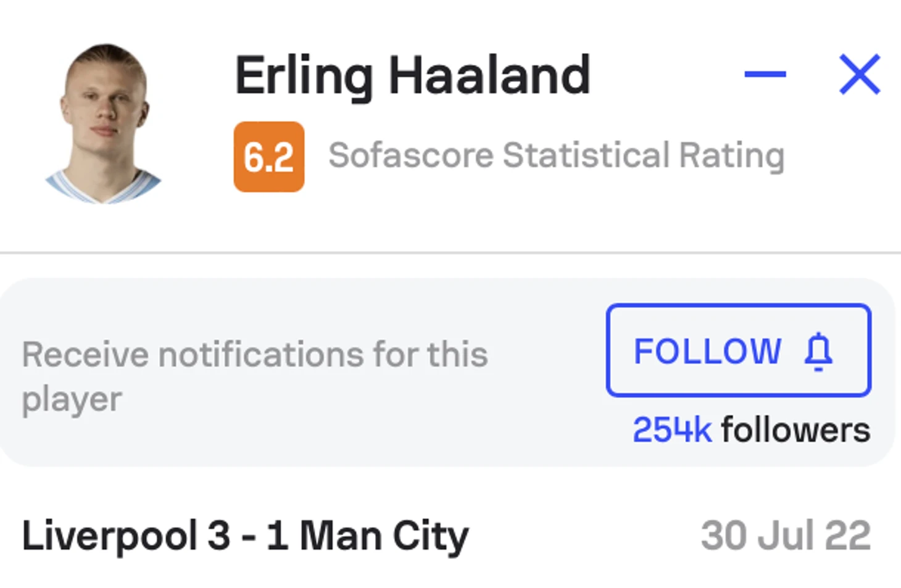This screenshot has height=588, width=901.
Task: Click the word player on the second line
Action: coord(72,399)
